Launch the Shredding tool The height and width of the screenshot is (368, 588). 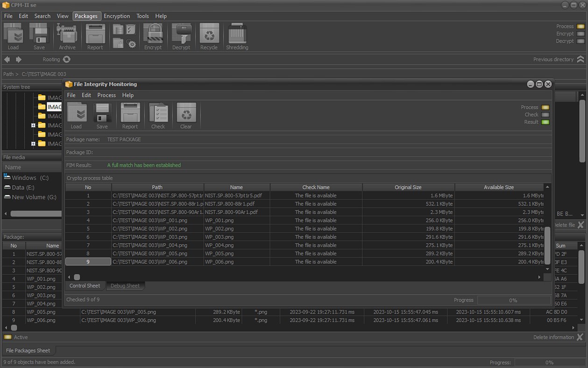(237, 36)
